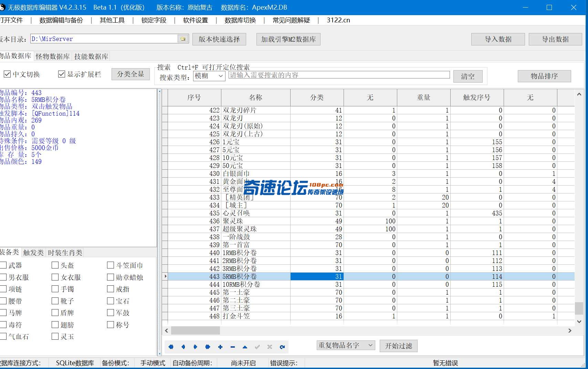Check the 宝石 category checkbox

click(x=111, y=301)
